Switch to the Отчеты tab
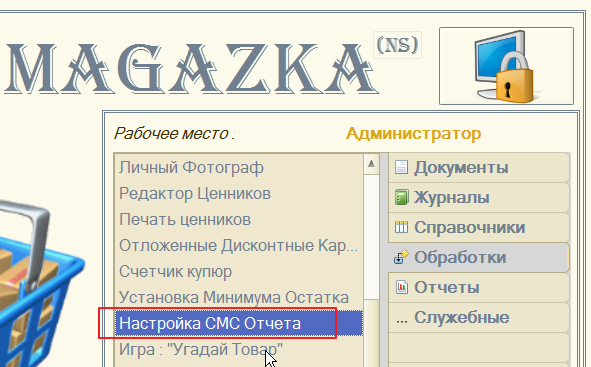 [479, 287]
